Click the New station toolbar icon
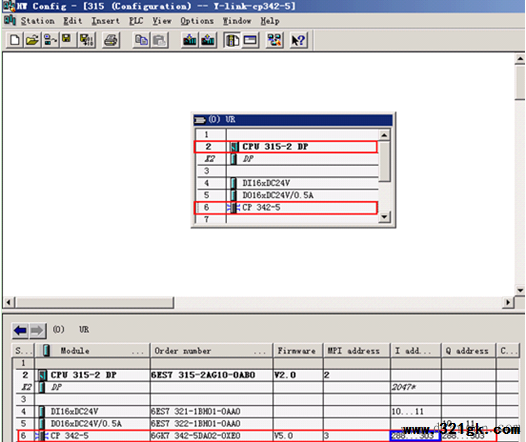526x442 pixels. (14, 41)
